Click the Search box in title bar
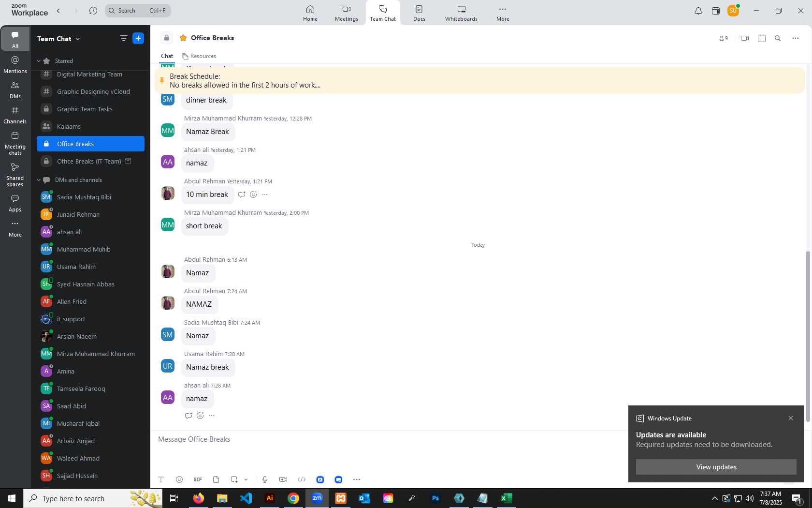 [138, 11]
